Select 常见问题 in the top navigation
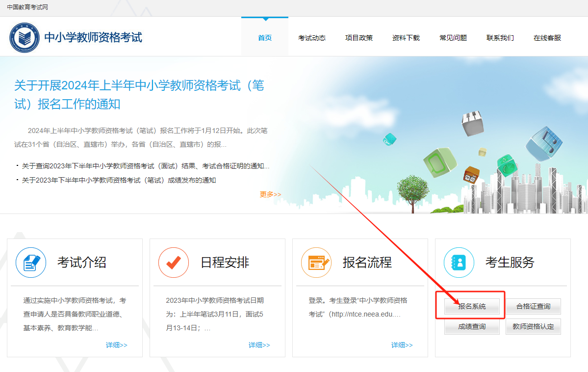 tap(453, 38)
